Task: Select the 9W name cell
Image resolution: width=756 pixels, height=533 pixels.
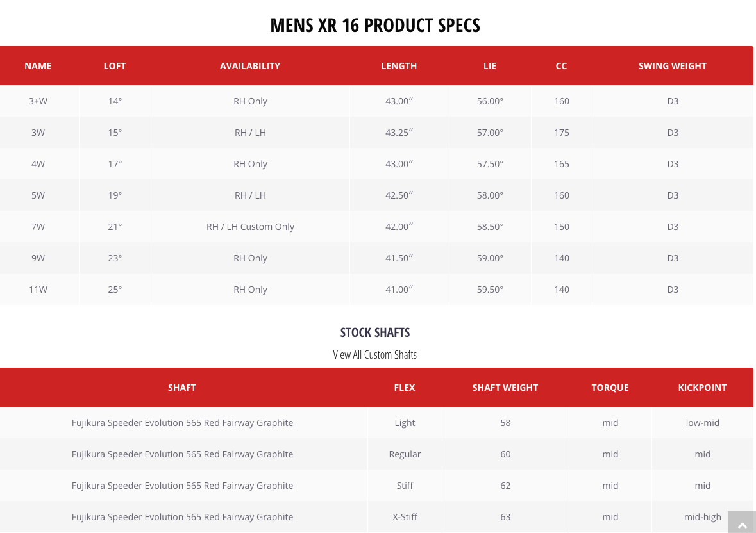Action: pos(38,258)
